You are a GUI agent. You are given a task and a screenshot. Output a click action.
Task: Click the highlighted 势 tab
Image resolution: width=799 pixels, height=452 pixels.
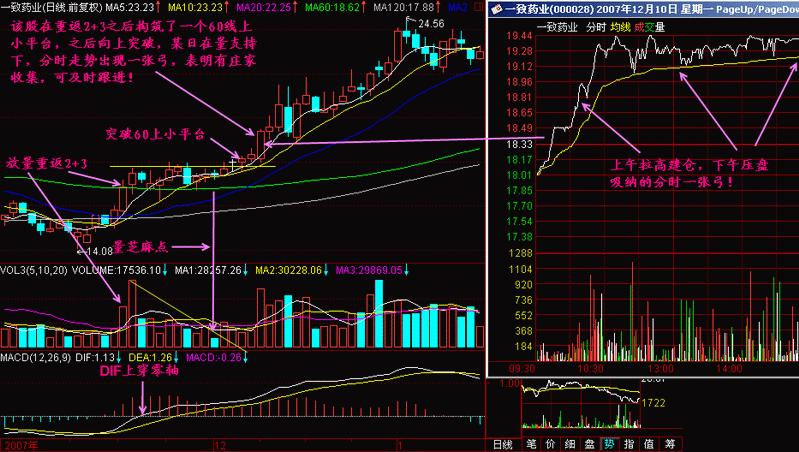click(x=609, y=444)
